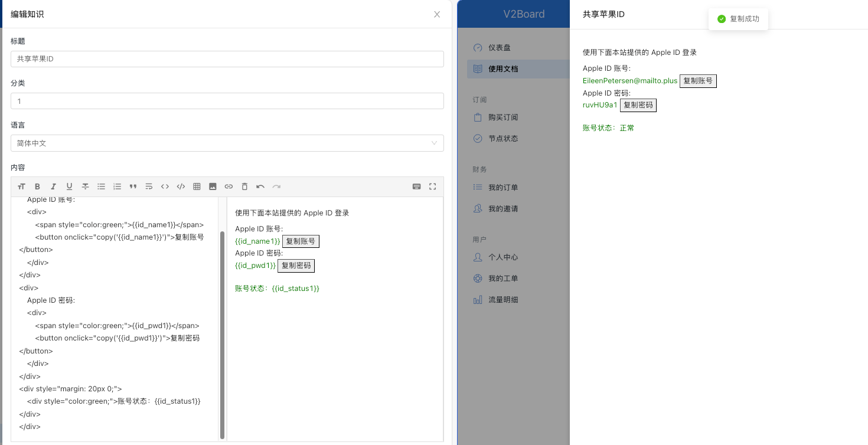Apply italic formatting in the editor toolbar

[x=53, y=186]
